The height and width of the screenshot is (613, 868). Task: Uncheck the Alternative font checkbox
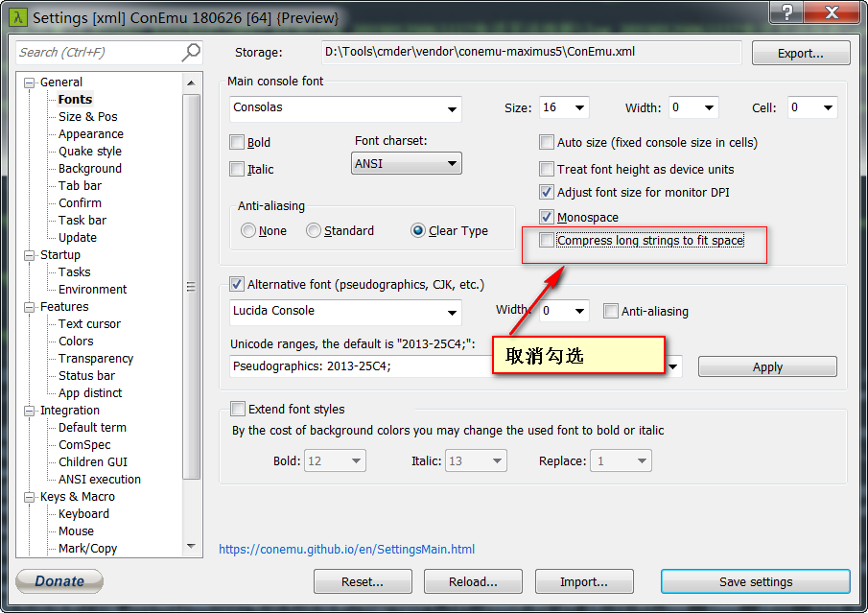click(x=237, y=284)
